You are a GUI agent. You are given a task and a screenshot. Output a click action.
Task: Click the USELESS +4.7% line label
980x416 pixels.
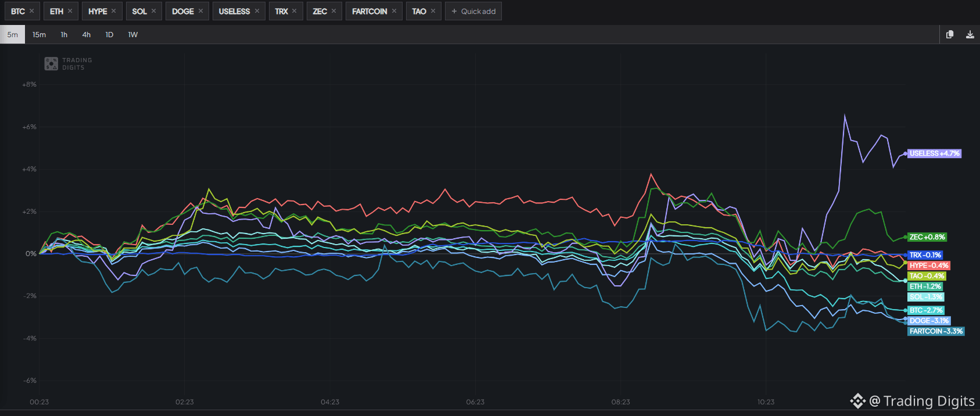935,153
